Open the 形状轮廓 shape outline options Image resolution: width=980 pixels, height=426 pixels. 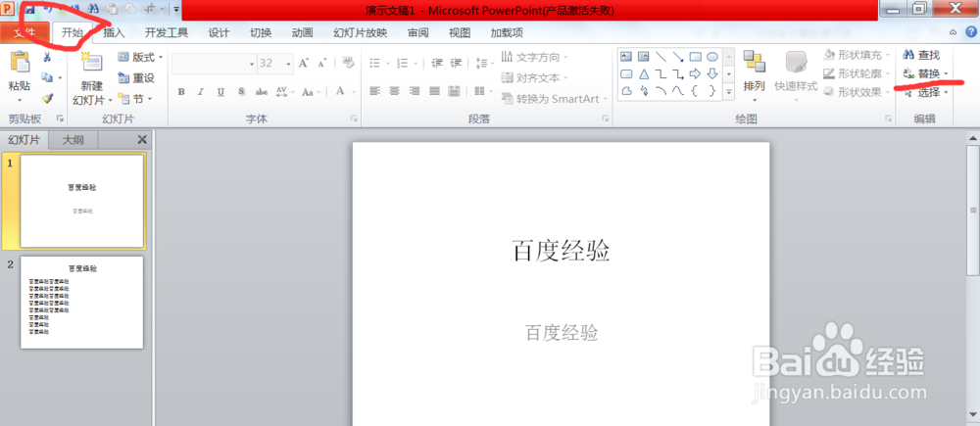856,73
